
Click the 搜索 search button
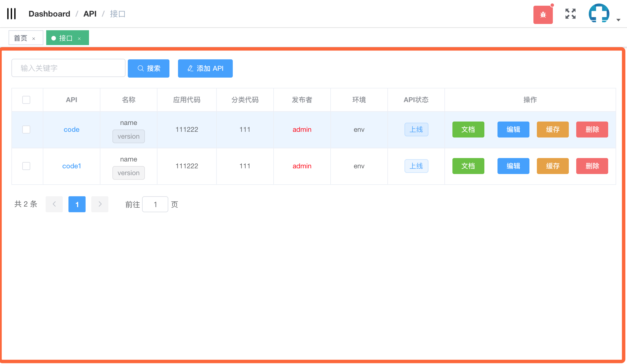(148, 68)
